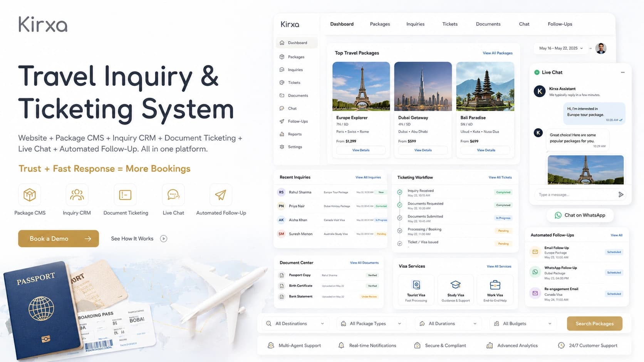644x362 pixels.
Task: Switch to the Dashboard top tab
Action: [x=342, y=24]
